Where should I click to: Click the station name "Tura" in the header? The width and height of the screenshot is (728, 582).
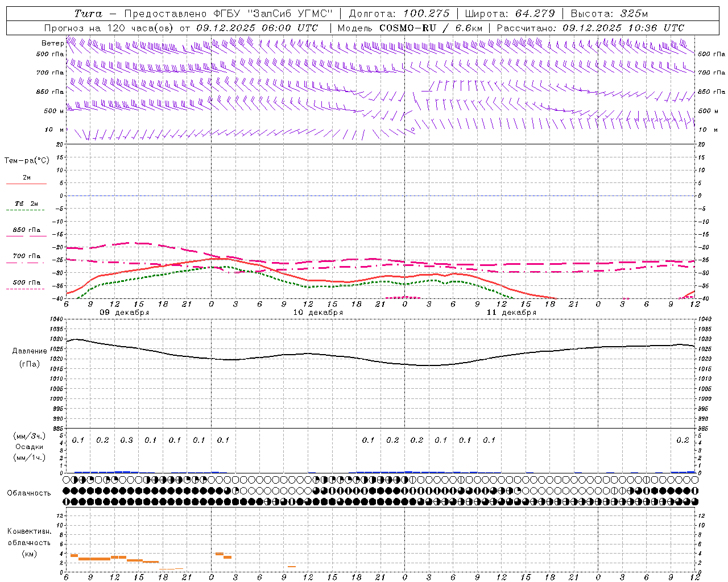point(88,14)
